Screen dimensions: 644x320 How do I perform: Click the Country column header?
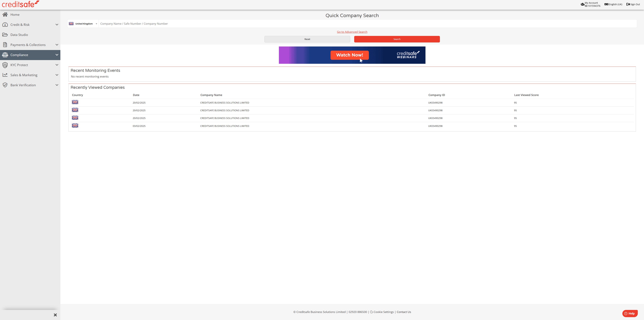pyautogui.click(x=77, y=95)
